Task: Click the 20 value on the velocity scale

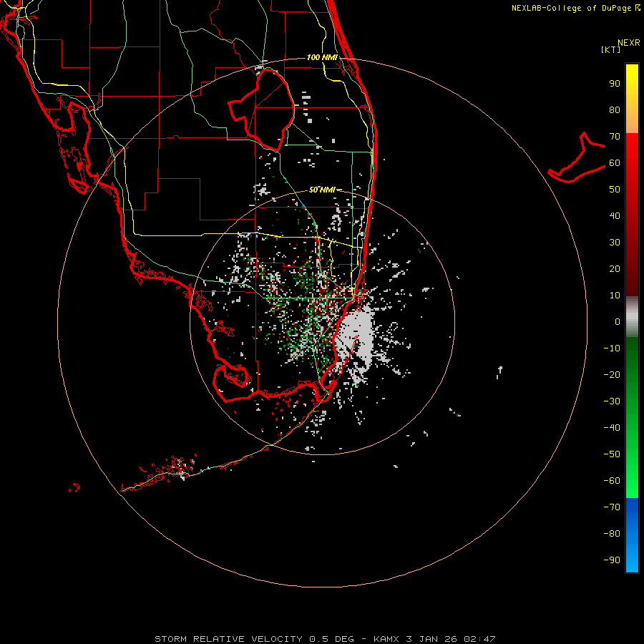Action: (615, 268)
